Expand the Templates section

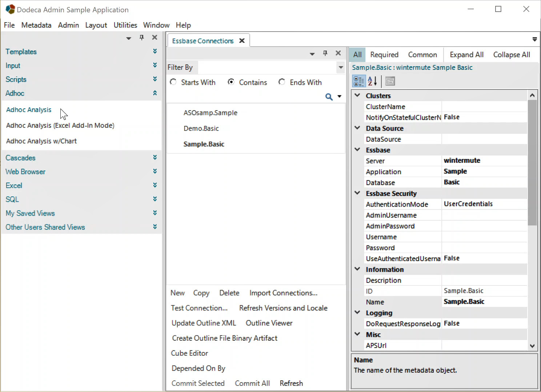pos(155,51)
